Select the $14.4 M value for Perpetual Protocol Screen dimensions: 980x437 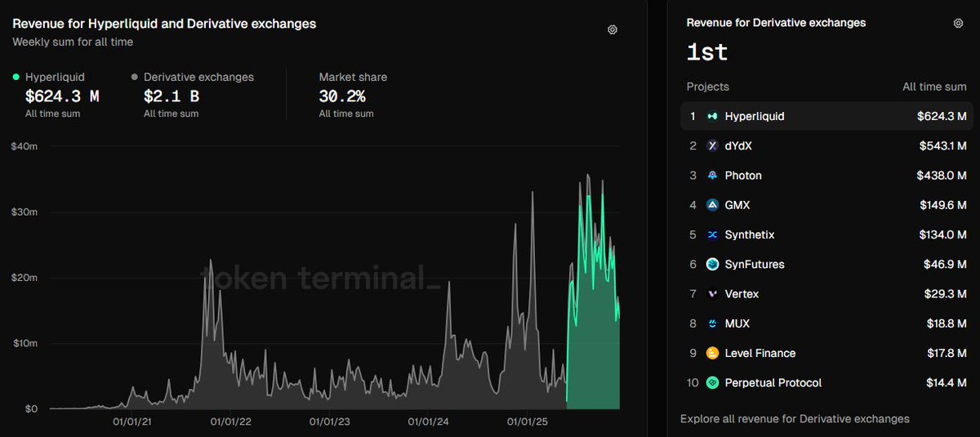tap(946, 382)
